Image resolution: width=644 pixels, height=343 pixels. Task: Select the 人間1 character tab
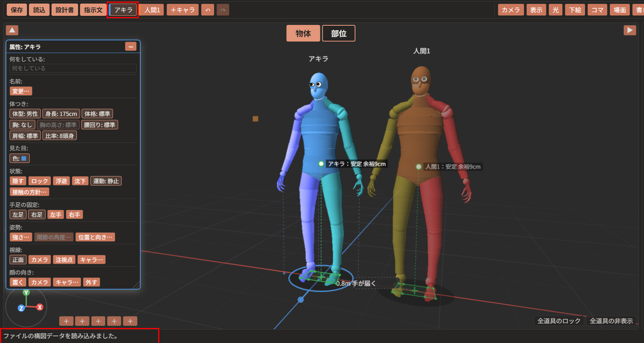(x=152, y=9)
